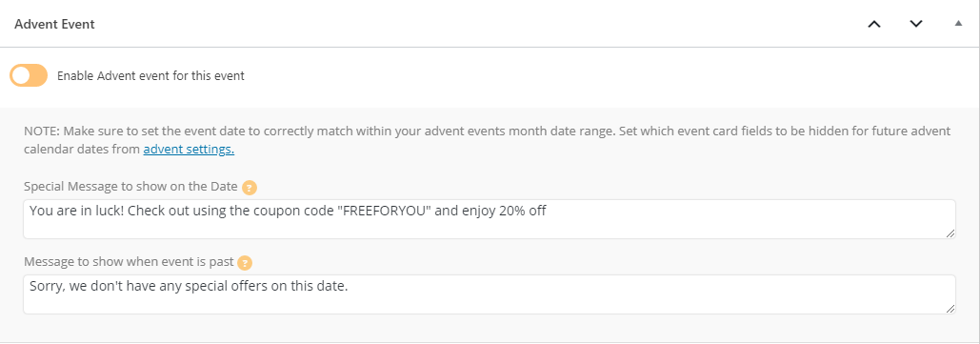Screen dimensions: 980x344
Task: Open the advent settings link
Action: (189, 150)
